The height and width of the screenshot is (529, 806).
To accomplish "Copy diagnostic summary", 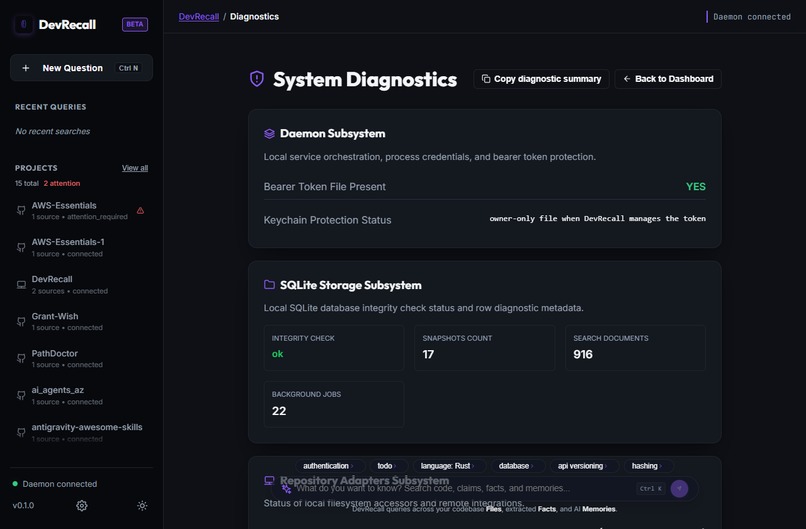I will [541, 79].
